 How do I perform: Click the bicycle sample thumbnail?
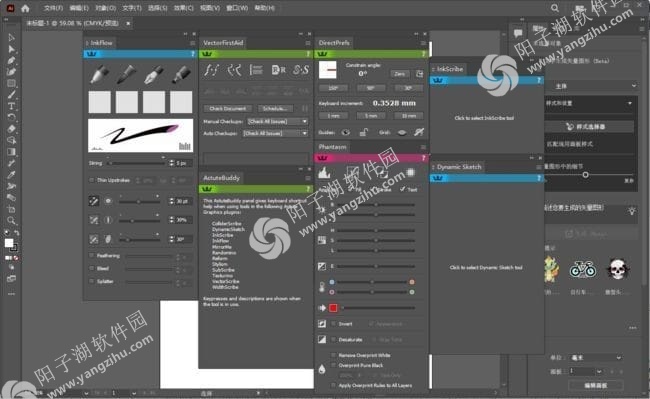point(582,269)
